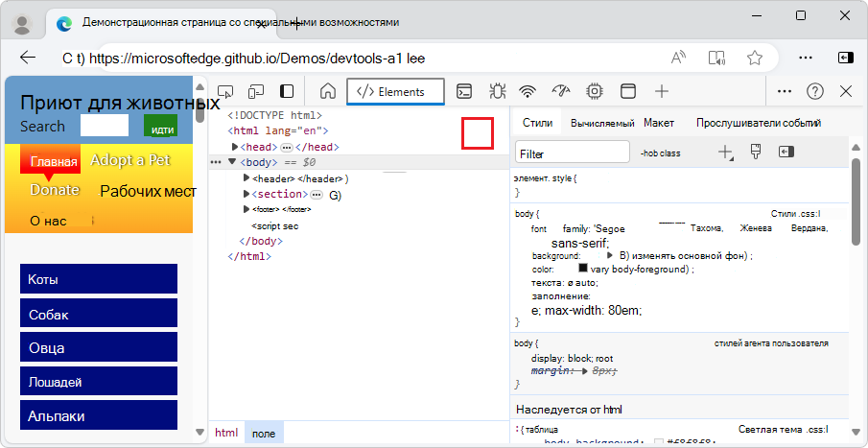868x448 pixels.
Task: Open the Performance gauge icon
Action: (x=561, y=91)
